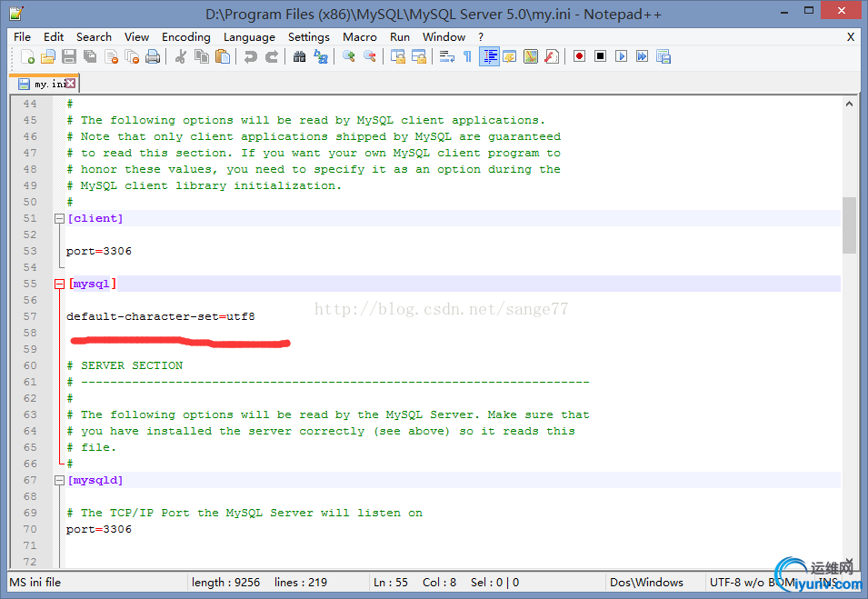
Task: Select the my.ini document tab
Action: [x=45, y=84]
